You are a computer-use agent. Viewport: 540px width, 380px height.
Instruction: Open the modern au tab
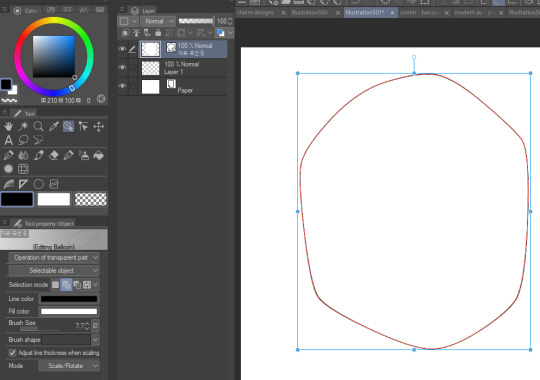[474, 13]
